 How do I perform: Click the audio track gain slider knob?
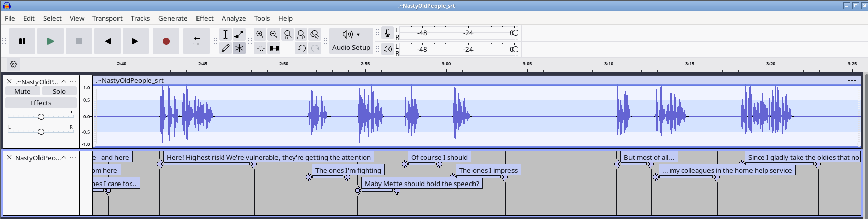point(41,117)
